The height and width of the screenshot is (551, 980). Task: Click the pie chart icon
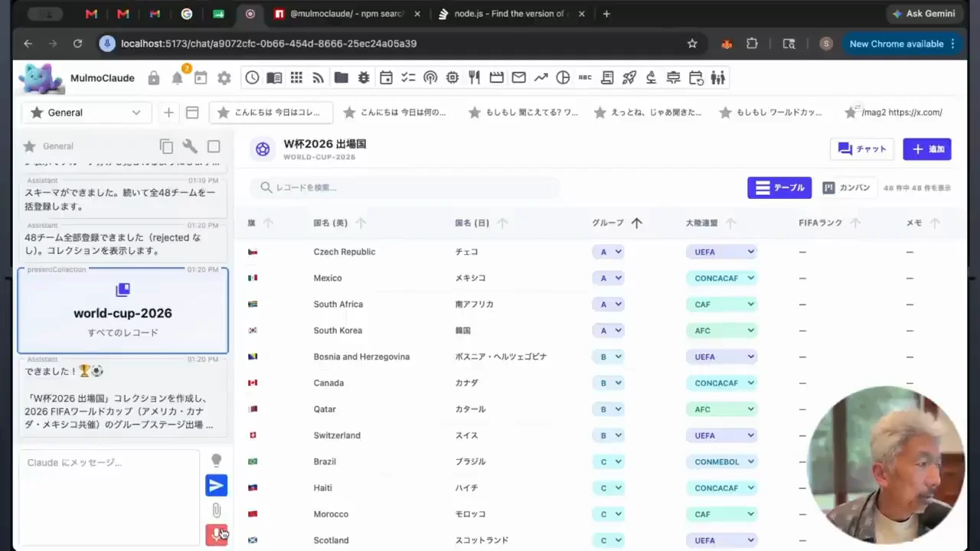tap(563, 77)
